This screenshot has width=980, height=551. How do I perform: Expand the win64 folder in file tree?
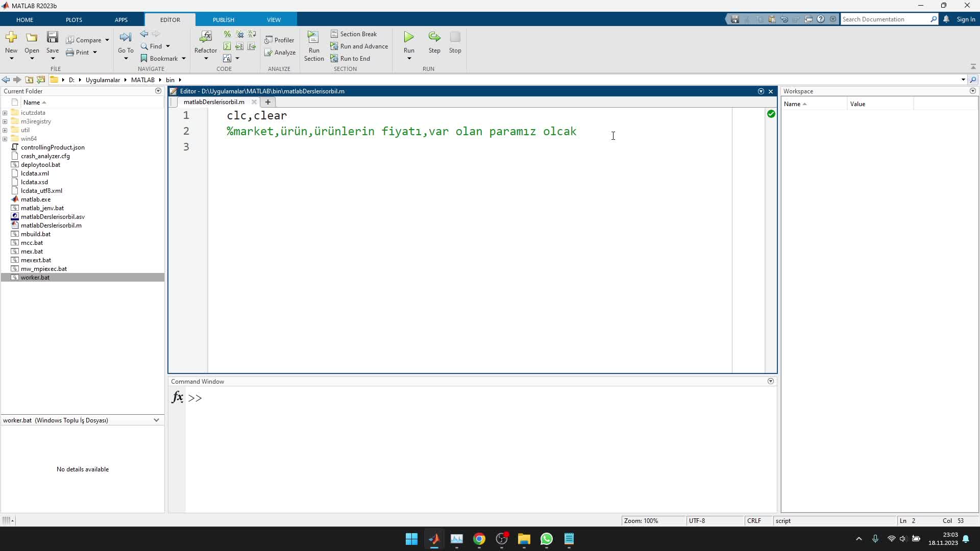(6, 139)
